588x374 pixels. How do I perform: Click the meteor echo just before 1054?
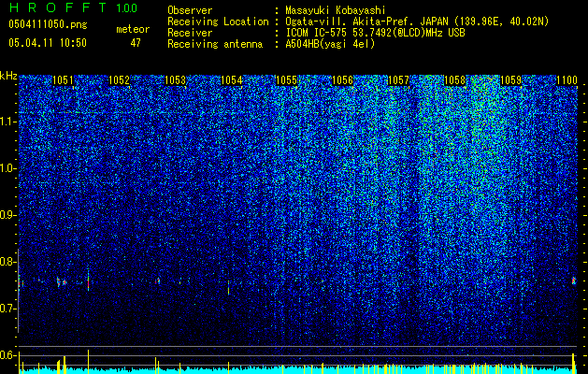point(228,287)
